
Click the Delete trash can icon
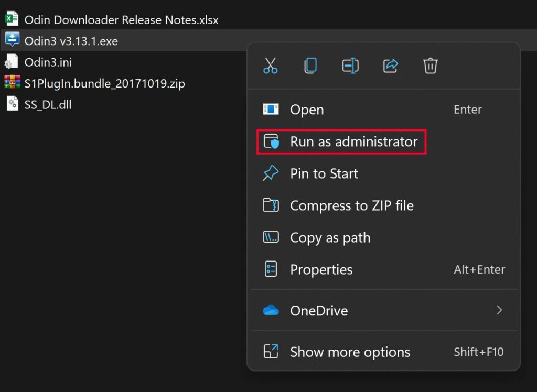coord(430,66)
